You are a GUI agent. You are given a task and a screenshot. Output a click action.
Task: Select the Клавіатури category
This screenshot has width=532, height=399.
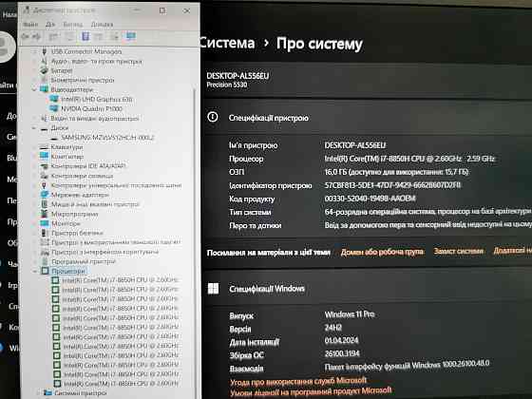(66, 147)
